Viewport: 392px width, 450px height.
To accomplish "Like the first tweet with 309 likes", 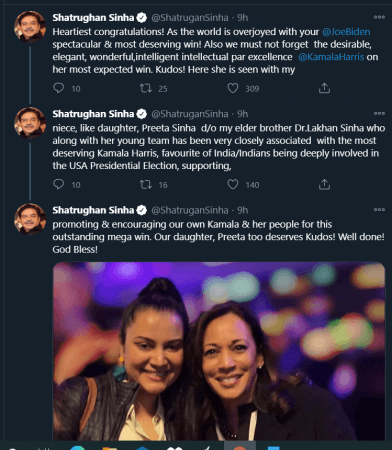I will click(x=233, y=88).
